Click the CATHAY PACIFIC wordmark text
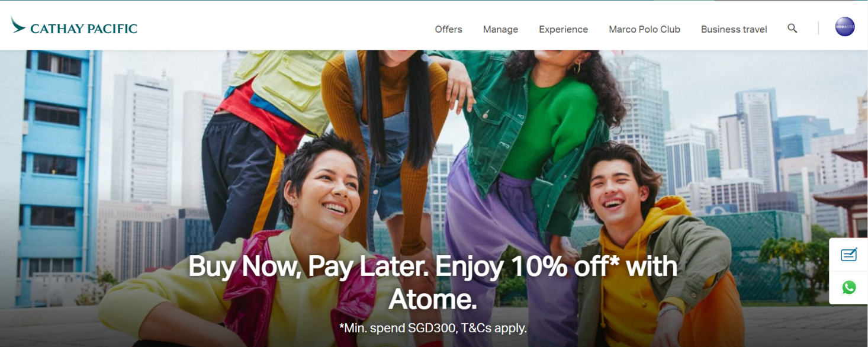The width and height of the screenshot is (868, 347). (x=83, y=28)
